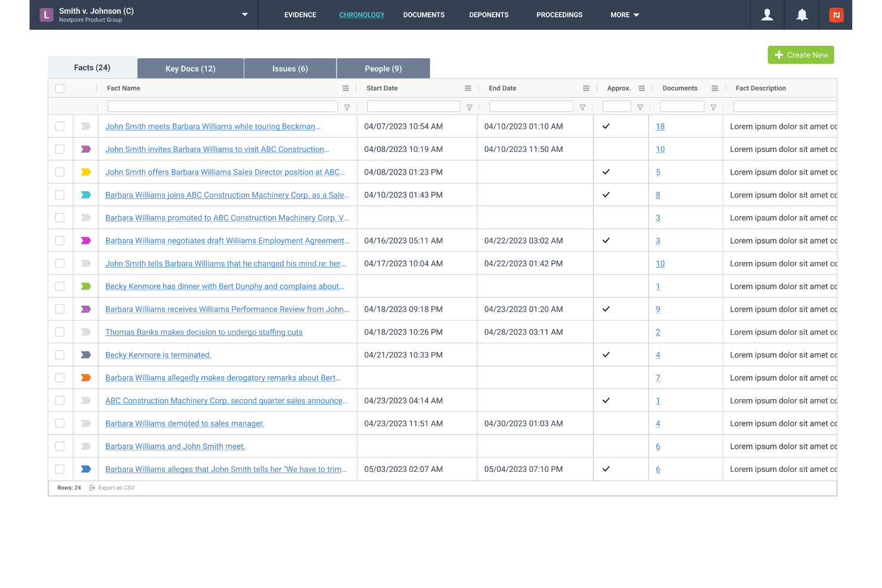Image resolution: width=882 pixels, height=588 pixels.
Task: Toggle the select-all header checkbox
Action: (x=60, y=88)
